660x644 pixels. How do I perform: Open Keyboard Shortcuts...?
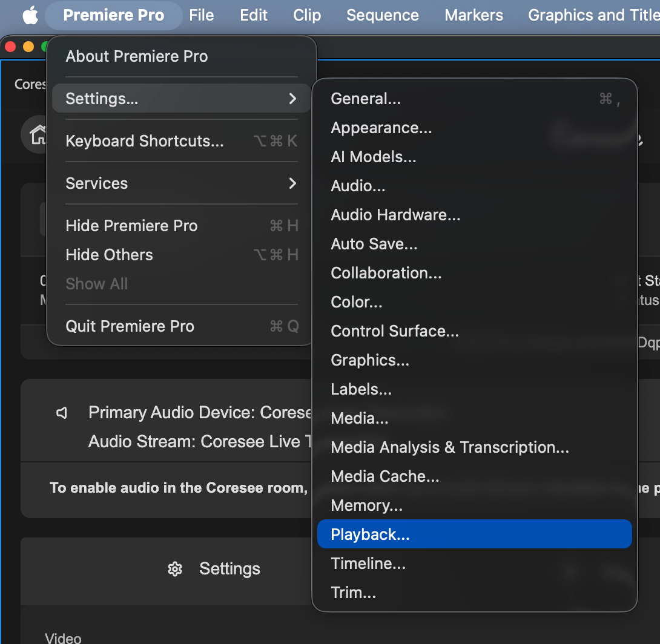[x=182, y=141]
